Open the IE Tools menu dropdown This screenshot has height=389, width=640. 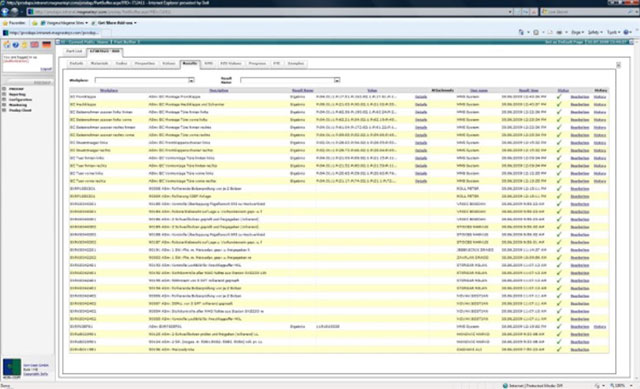[613, 32]
